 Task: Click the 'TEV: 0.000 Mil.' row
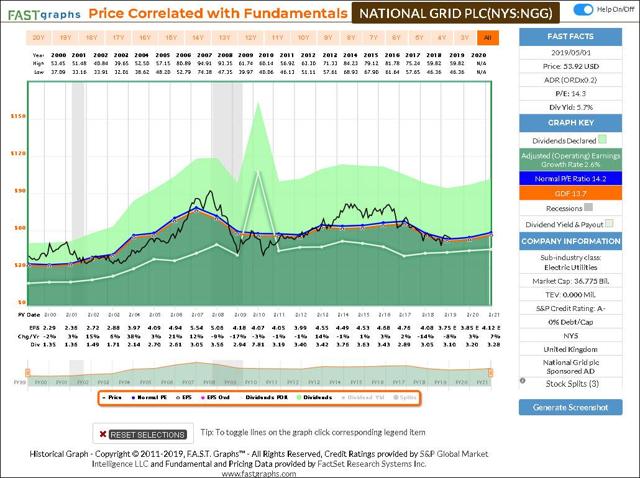[x=570, y=295]
